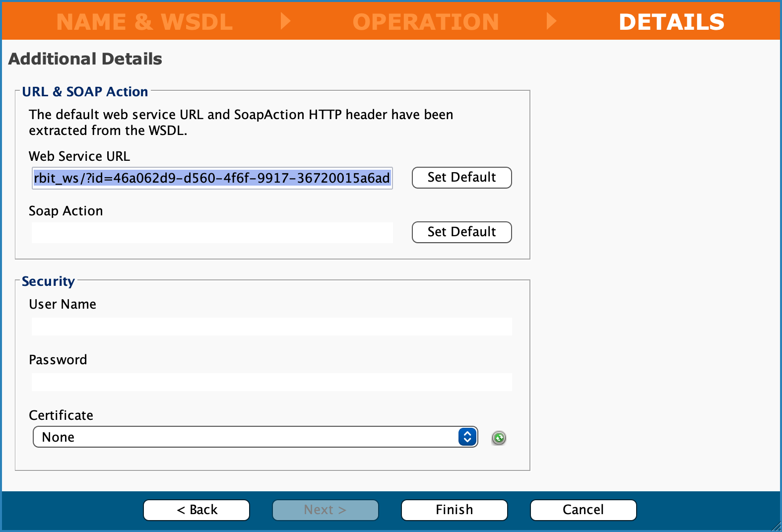
Task: Focus the Password field
Action: coord(272,382)
